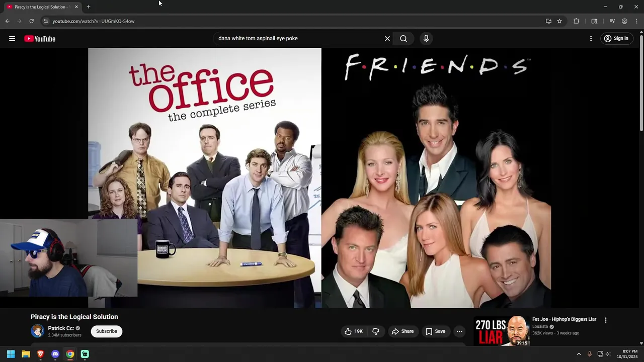Save the video to a playlist
Screen dimensions: 644x362
(436, 331)
